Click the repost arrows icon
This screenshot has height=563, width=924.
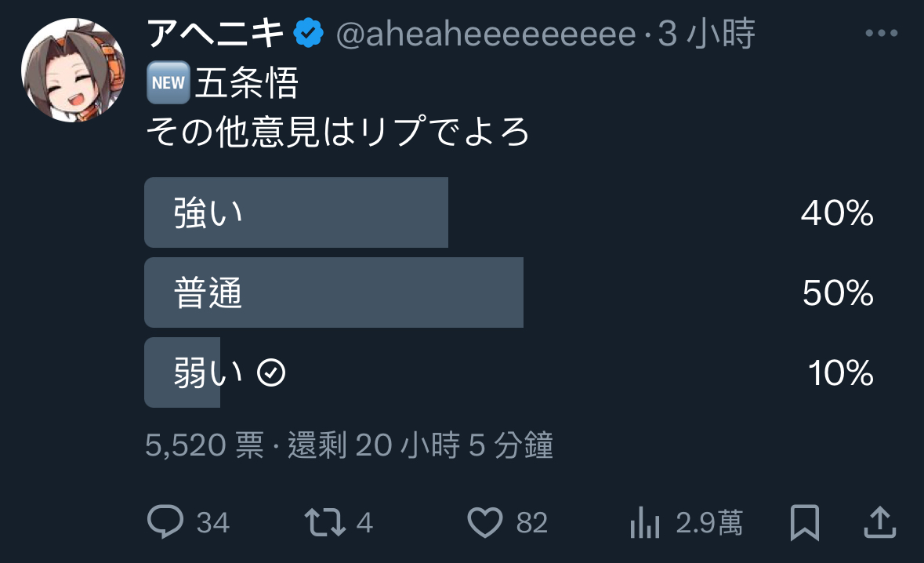324,522
